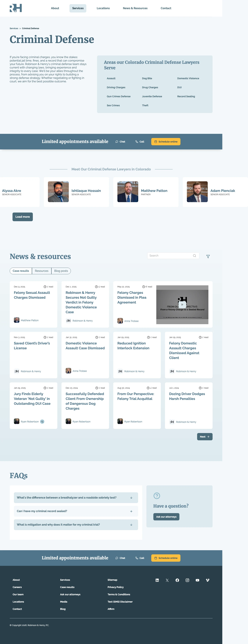Open the Alyssa Akre lawyer card

[20, 192]
